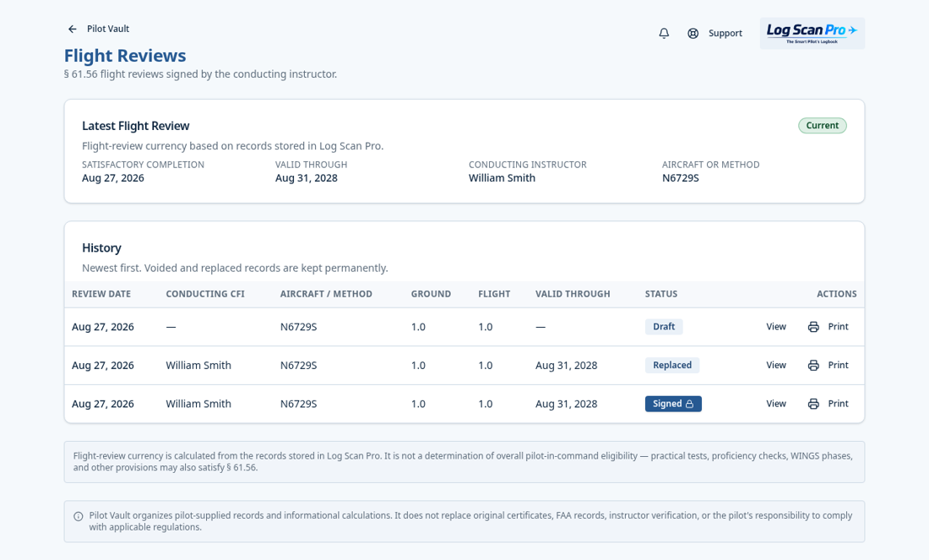
Task: Click the printer icon in the Signed row
Action: point(813,404)
